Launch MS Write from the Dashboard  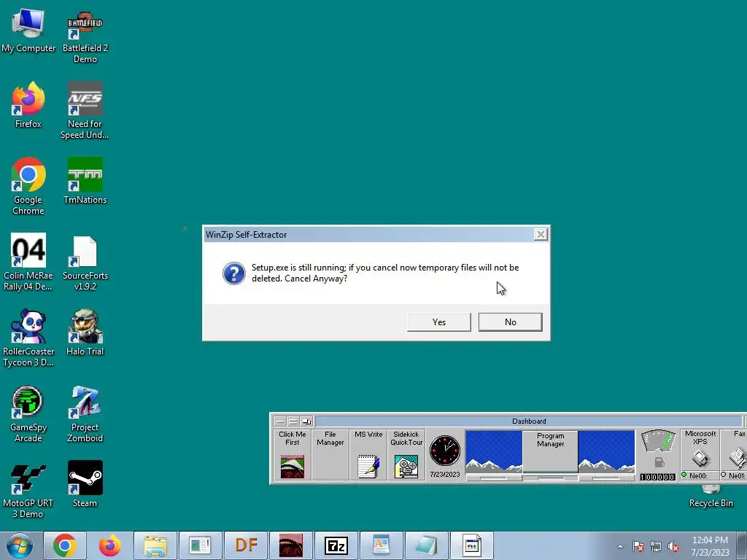click(x=368, y=455)
